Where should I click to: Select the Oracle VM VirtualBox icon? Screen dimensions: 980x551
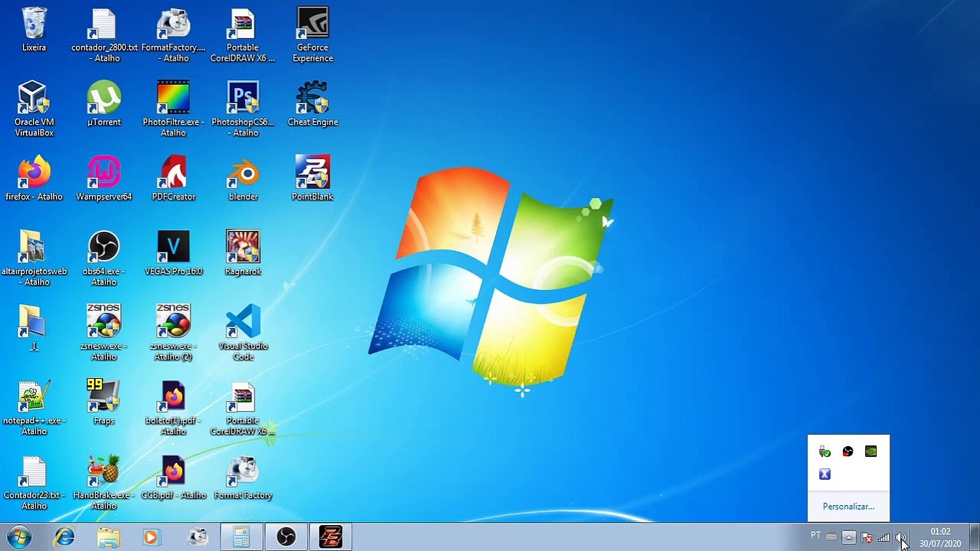(x=34, y=109)
